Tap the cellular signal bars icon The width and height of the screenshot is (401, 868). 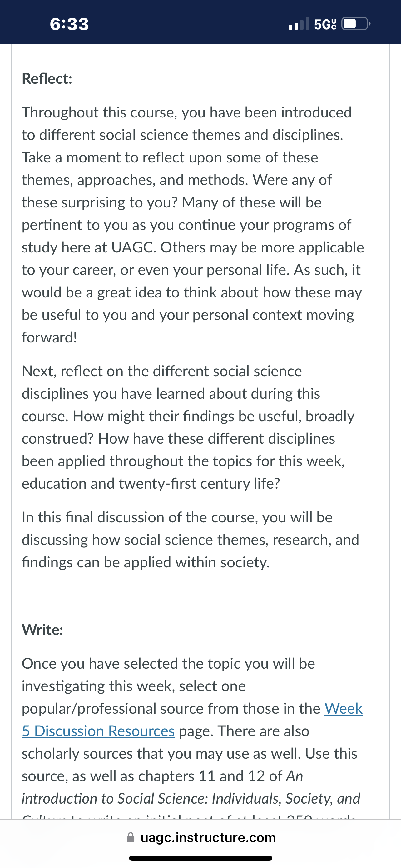click(299, 24)
